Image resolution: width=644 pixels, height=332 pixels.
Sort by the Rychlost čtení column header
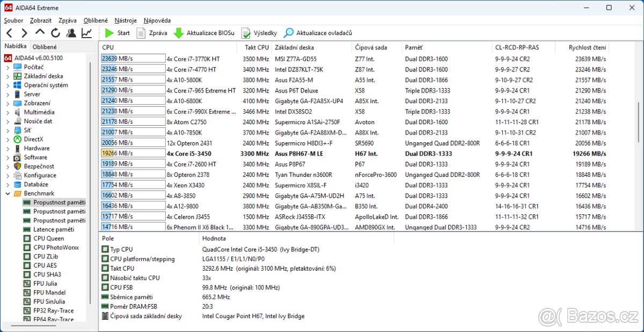point(587,47)
